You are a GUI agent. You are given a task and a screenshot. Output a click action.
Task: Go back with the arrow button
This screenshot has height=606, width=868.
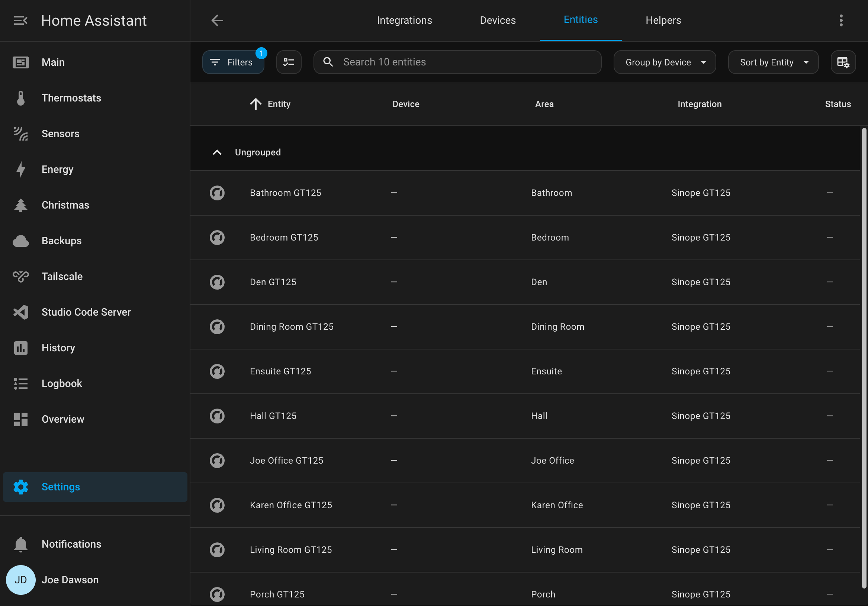(x=217, y=20)
